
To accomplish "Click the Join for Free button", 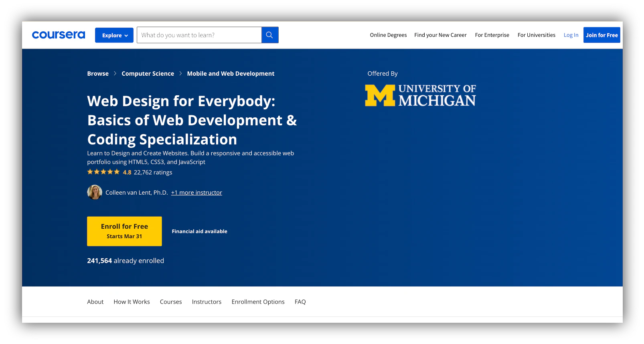I will tap(602, 35).
